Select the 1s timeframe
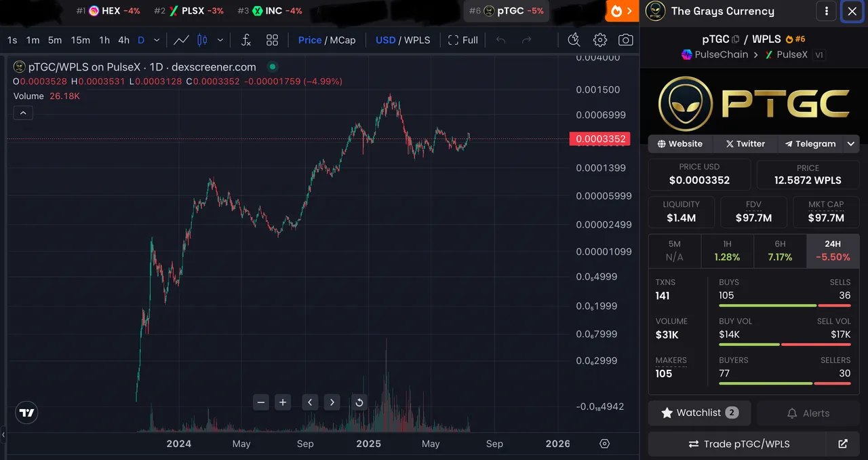 12,40
